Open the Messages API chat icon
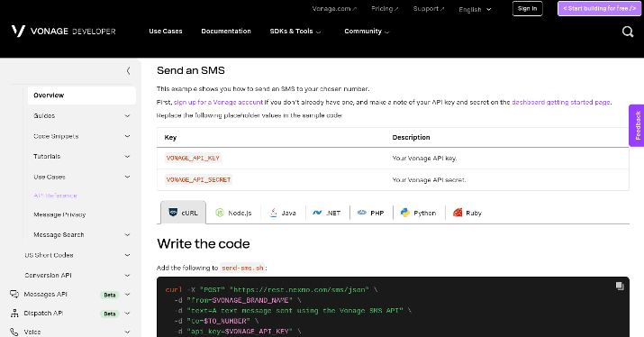 pyautogui.click(x=14, y=295)
